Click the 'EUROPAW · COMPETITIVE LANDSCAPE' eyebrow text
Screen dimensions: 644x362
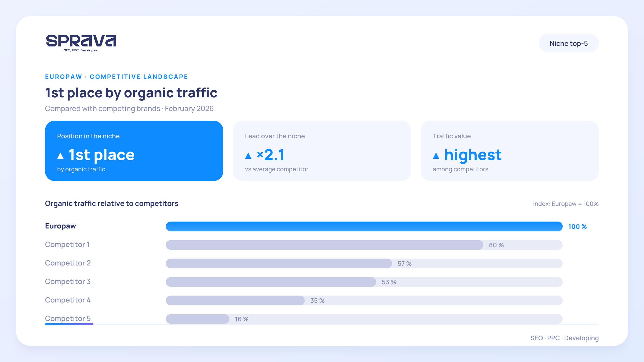coord(116,77)
